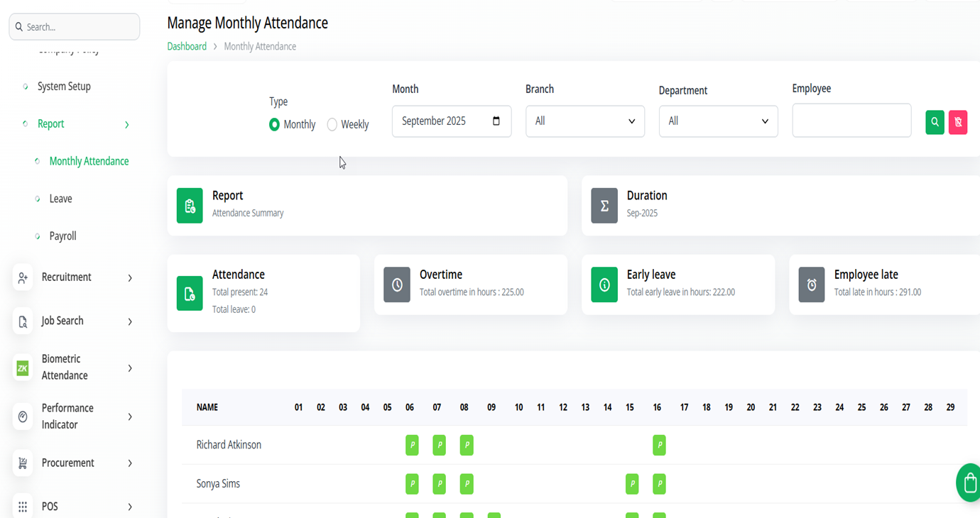The width and height of the screenshot is (980, 518).
Task: Open System Setup in the sidebar
Action: click(x=64, y=87)
